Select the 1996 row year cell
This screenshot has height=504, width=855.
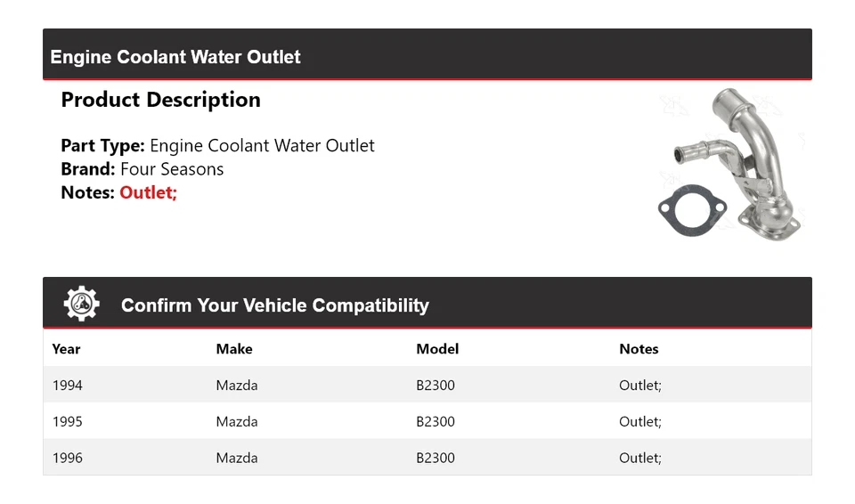pyautogui.click(x=68, y=458)
